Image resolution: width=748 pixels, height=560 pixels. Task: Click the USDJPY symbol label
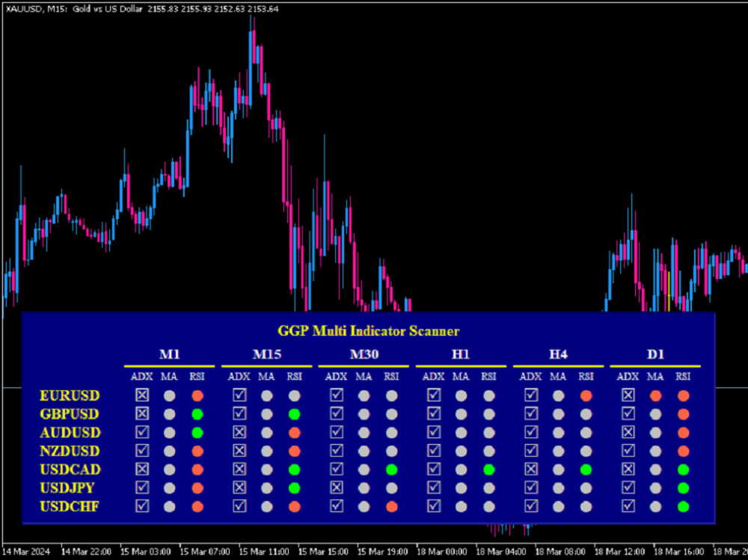pyautogui.click(x=67, y=488)
